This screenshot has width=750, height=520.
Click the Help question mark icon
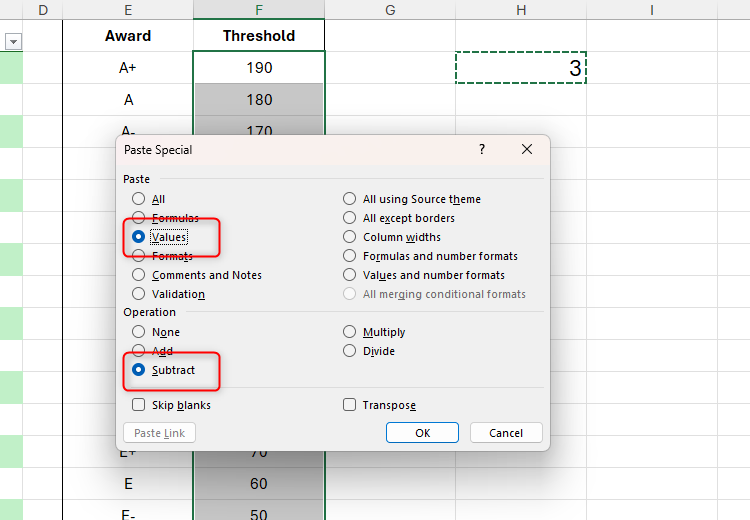(481, 149)
